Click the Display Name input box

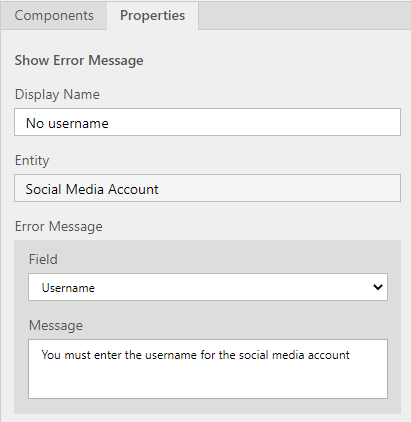point(207,122)
